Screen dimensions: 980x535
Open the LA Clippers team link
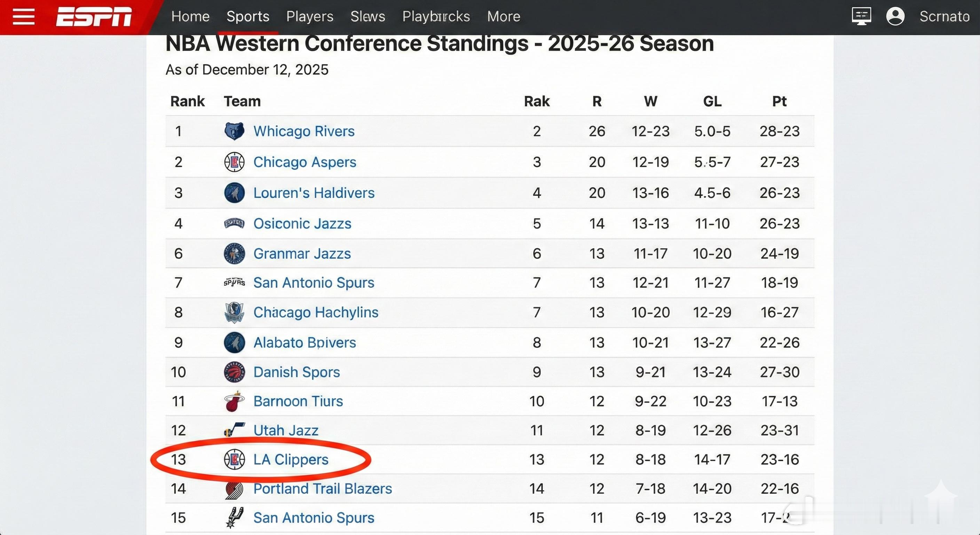(x=291, y=460)
